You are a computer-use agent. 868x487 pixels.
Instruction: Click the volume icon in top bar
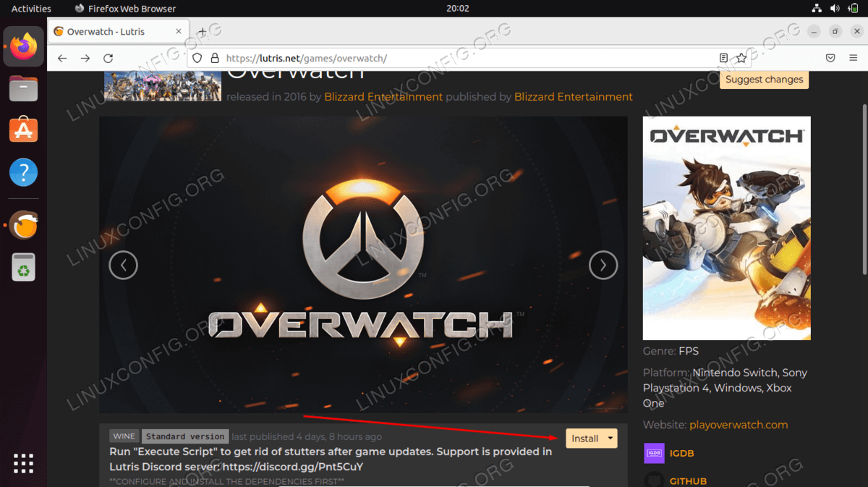pyautogui.click(x=835, y=9)
